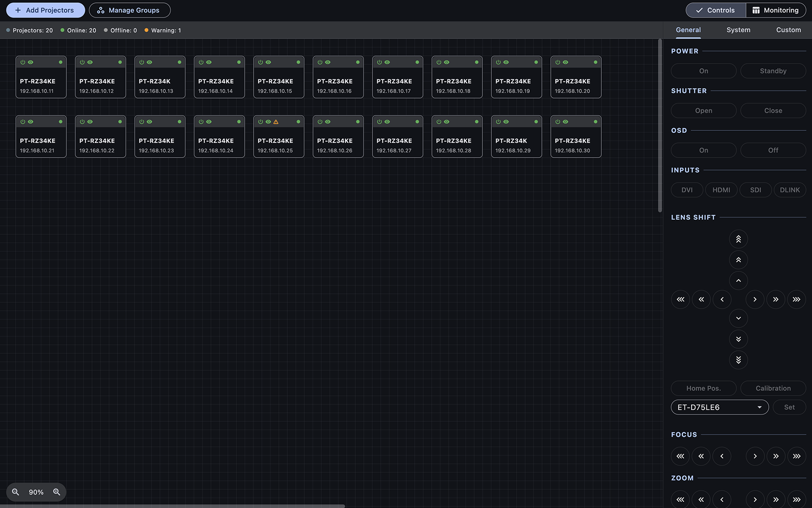This screenshot has height=508, width=812.
Task: Zoom single chevron right button
Action: pos(755,499)
